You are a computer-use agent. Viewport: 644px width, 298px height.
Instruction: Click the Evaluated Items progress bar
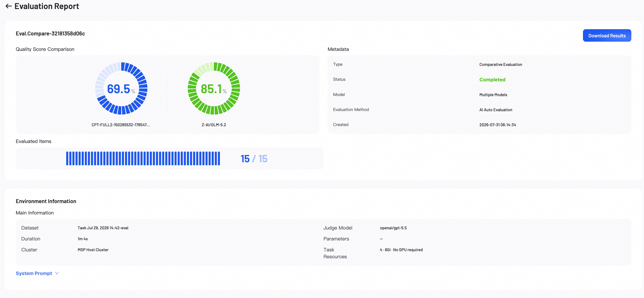click(143, 158)
